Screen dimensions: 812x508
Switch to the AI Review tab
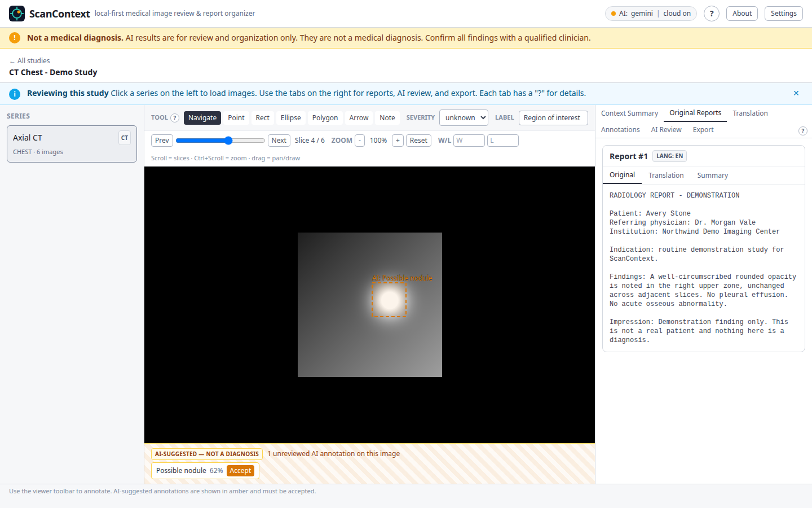coord(666,130)
